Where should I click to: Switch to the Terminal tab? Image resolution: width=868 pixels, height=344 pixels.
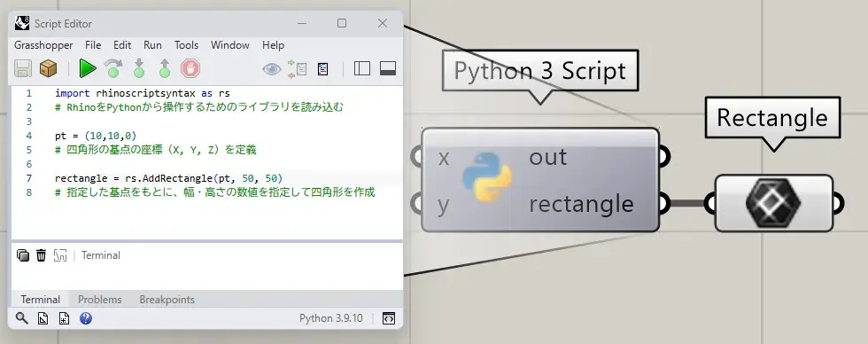coord(41,300)
